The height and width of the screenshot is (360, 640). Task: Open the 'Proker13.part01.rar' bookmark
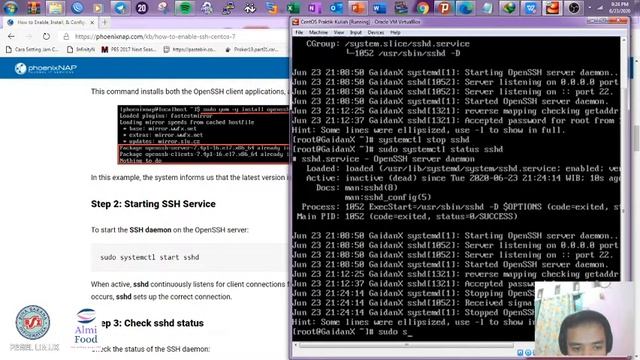252,49
